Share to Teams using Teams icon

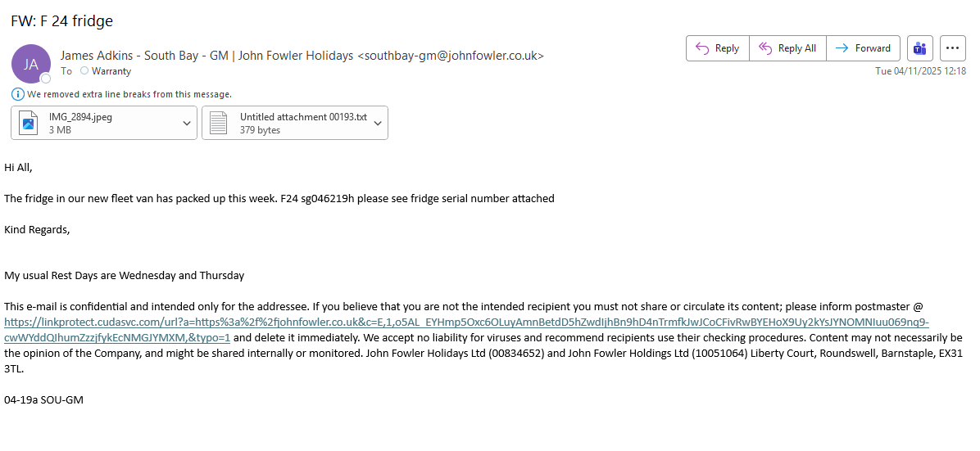click(920, 48)
